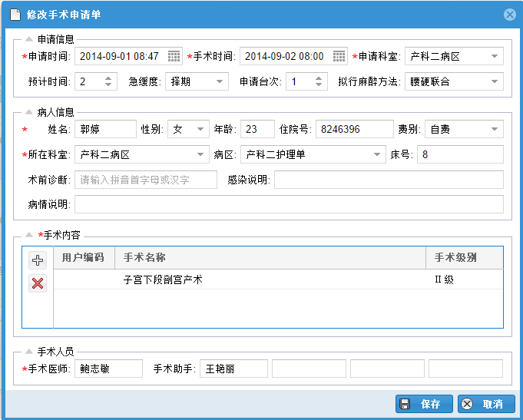This screenshot has width=523, height=420.
Task: Open the 申请科室 dropdown
Action: (x=495, y=56)
